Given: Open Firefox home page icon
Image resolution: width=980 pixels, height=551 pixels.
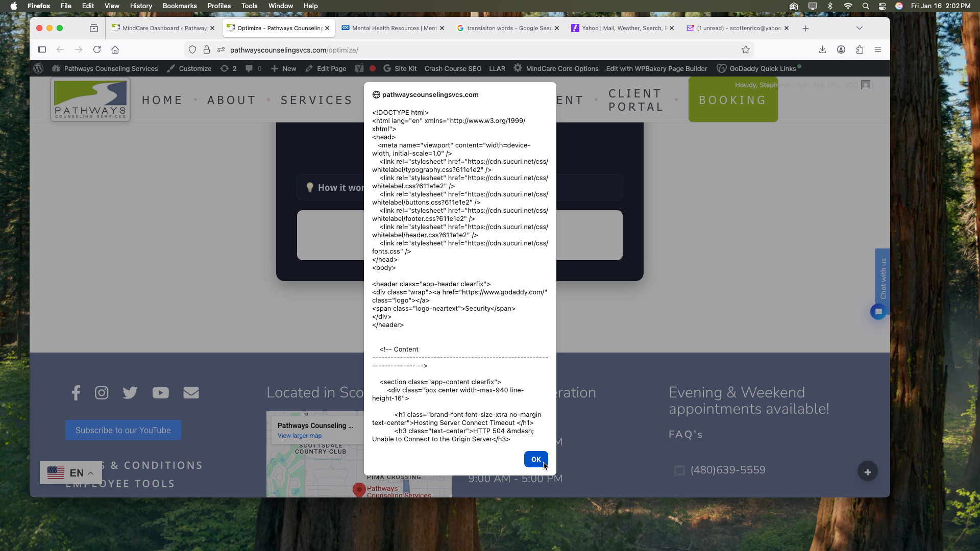Looking at the screenshot, I should coord(115,49).
